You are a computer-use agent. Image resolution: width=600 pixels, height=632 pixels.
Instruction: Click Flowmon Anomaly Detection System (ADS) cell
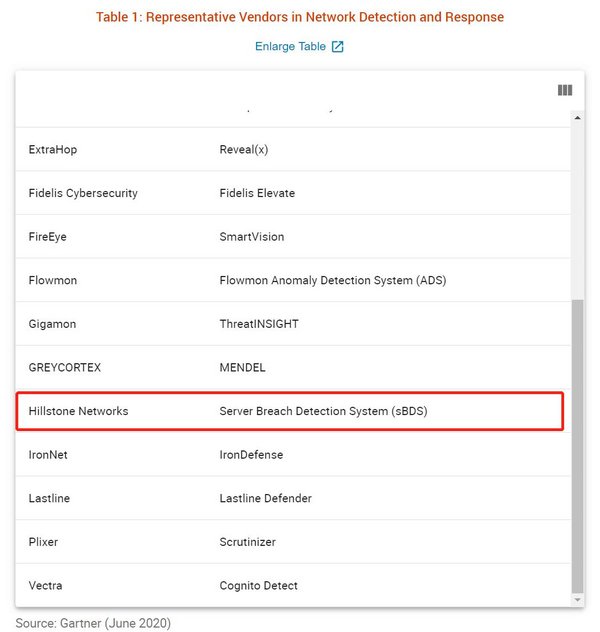click(x=333, y=280)
